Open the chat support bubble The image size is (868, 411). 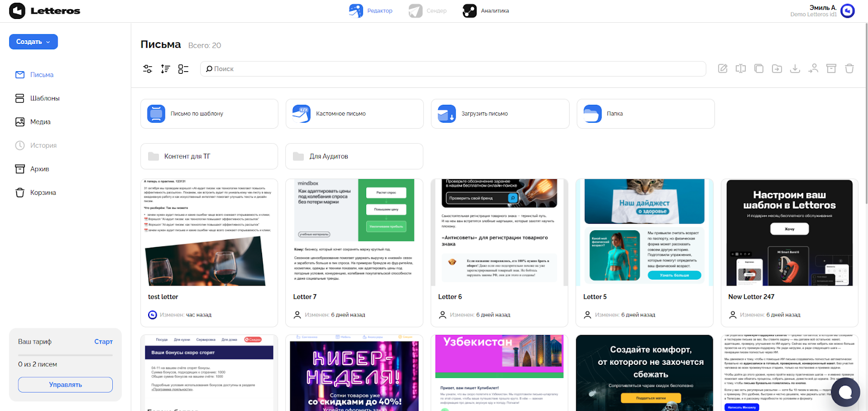[845, 392]
